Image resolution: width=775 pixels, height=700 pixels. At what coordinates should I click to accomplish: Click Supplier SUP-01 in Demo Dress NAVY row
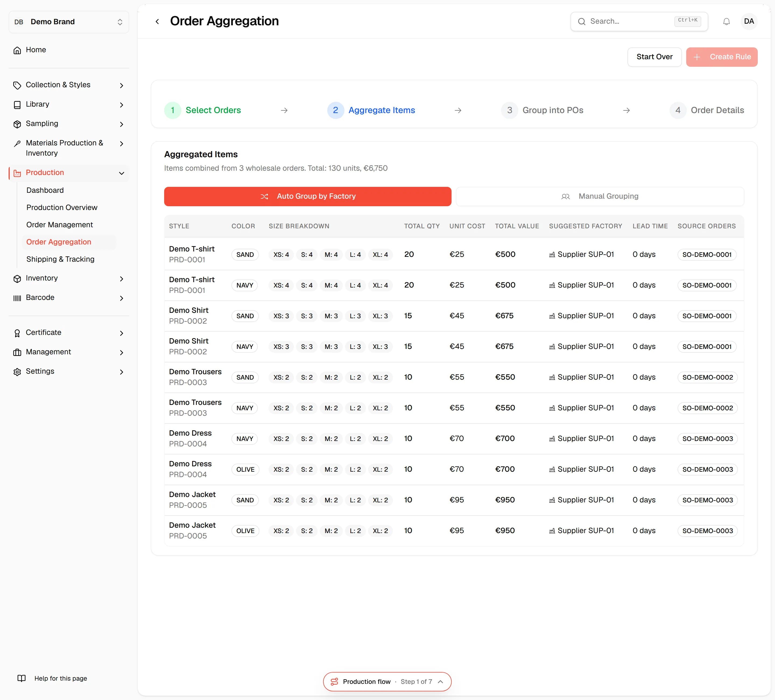click(x=581, y=439)
